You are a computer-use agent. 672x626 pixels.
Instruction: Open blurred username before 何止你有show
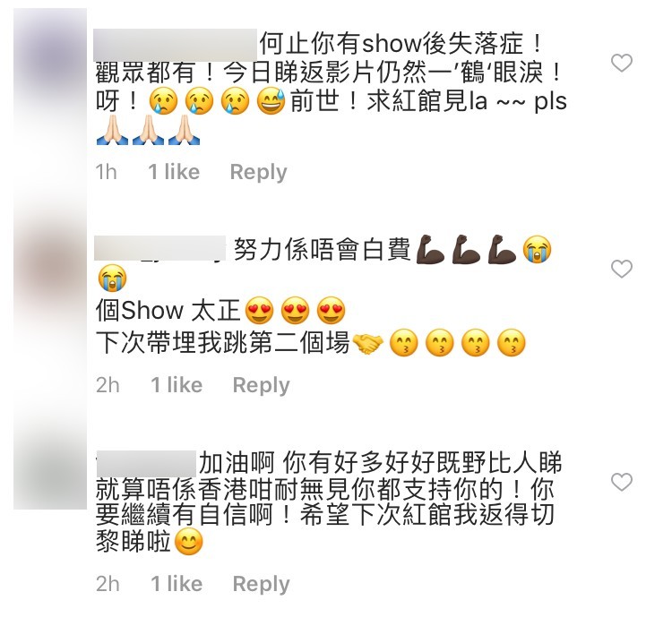[175, 45]
